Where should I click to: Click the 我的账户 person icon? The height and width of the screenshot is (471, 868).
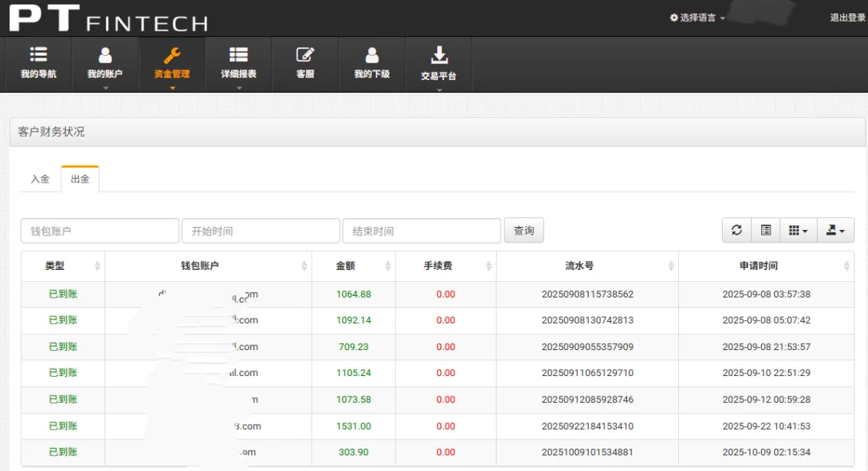[105, 56]
